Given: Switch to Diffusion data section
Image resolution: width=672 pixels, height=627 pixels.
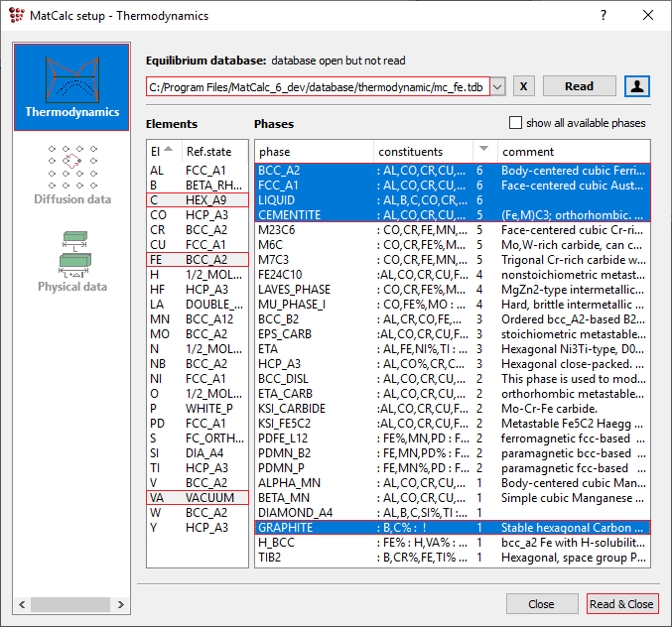Looking at the screenshot, I should [71, 175].
